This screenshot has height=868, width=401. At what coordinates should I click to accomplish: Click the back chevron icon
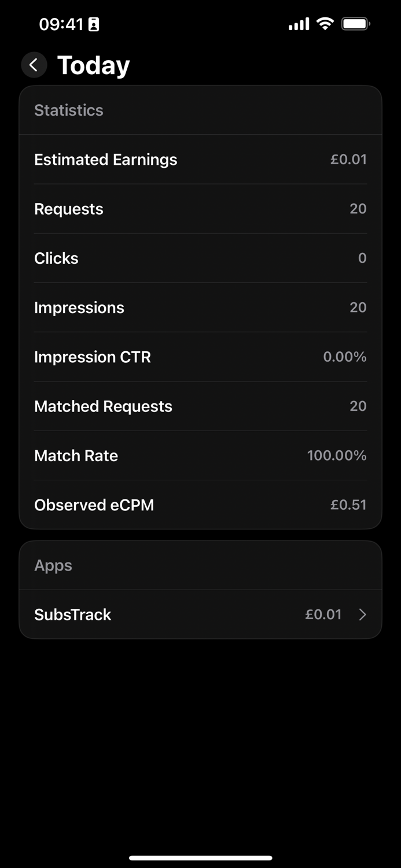point(34,65)
